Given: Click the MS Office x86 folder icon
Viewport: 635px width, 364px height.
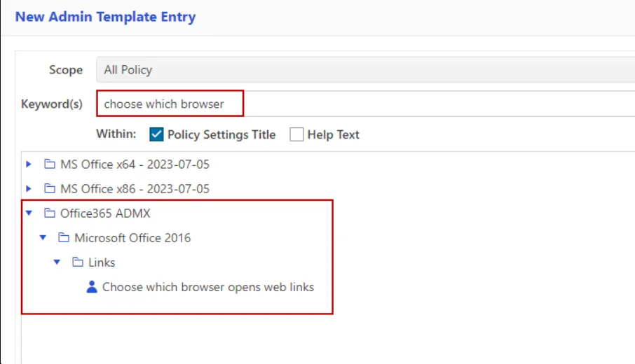Looking at the screenshot, I should coord(49,189).
